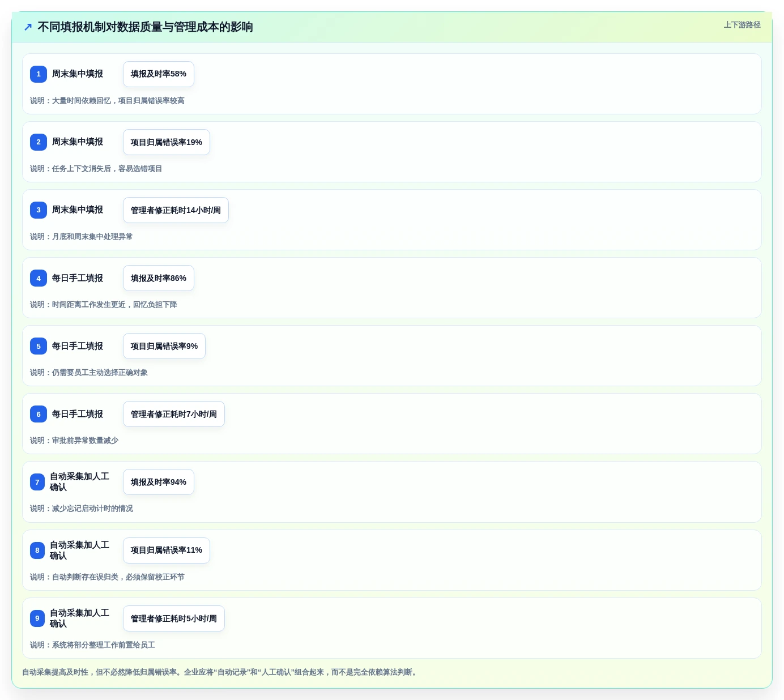Click step badge number 1

(39, 74)
